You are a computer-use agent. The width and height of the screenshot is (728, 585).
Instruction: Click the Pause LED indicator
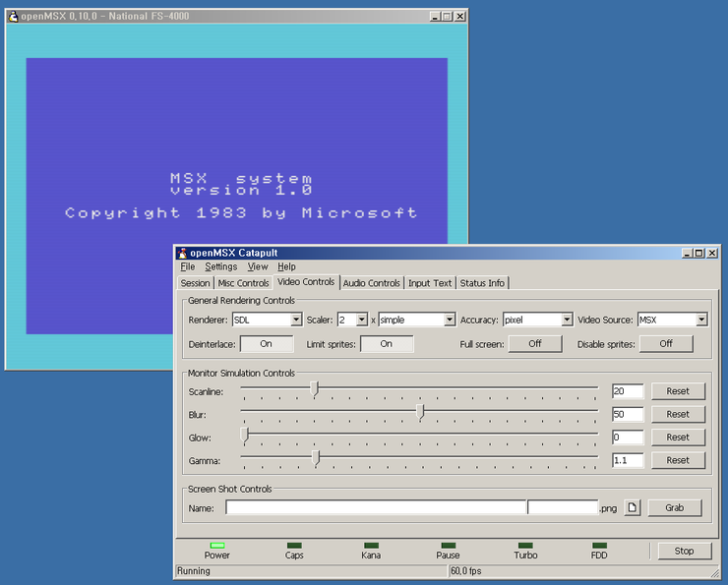point(448,545)
